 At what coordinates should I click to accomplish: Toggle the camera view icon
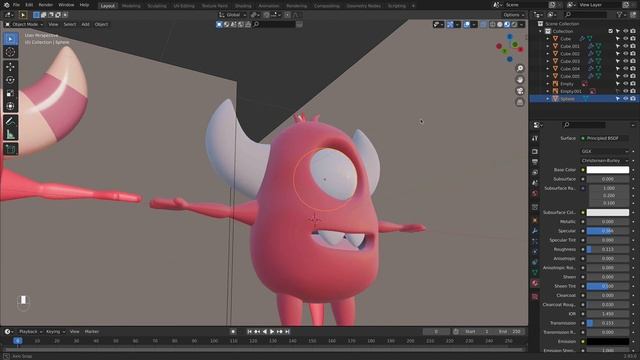tap(520, 91)
